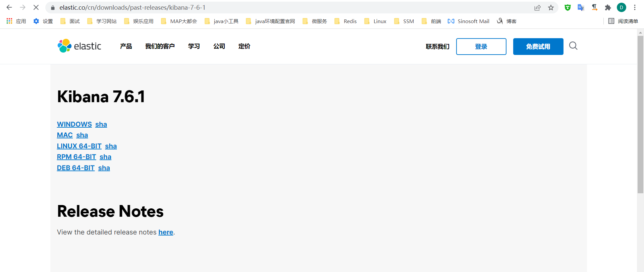Click the 联系我们 link
The image size is (644, 272).
[437, 47]
